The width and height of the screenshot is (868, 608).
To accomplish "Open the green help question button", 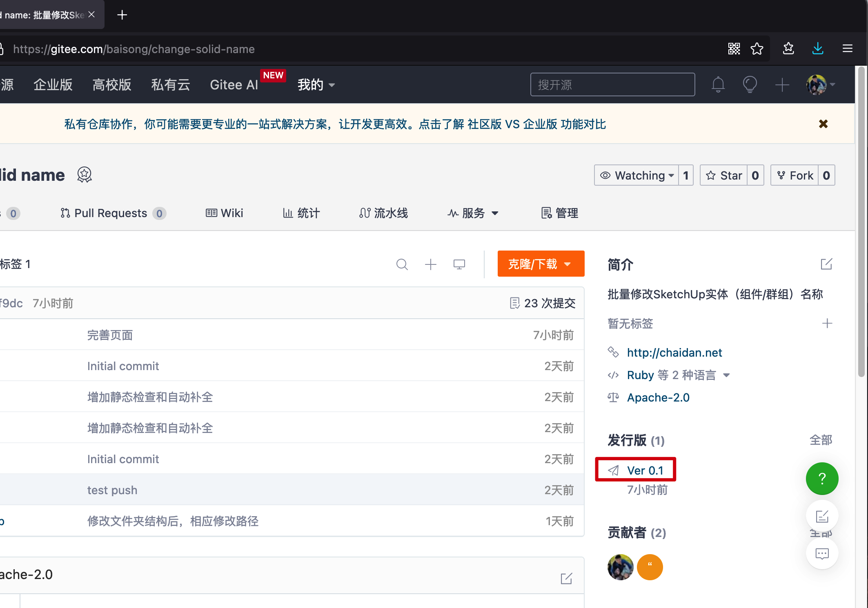I will (x=822, y=478).
